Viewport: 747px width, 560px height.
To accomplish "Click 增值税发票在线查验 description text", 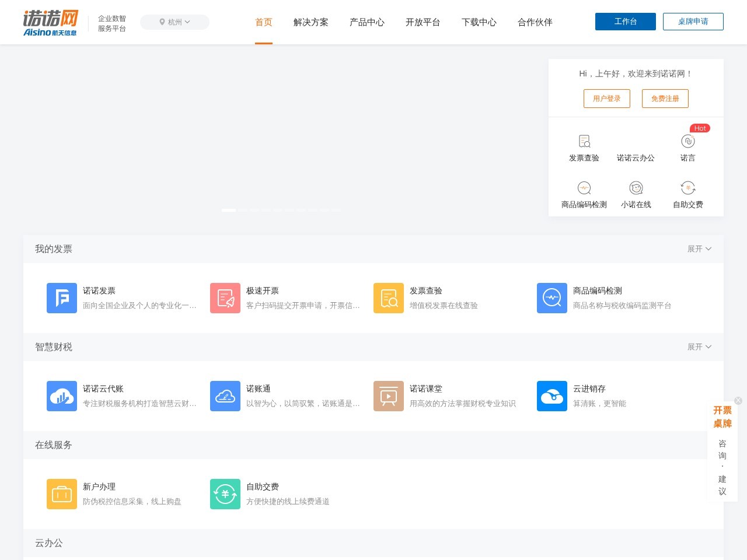I will click(x=444, y=306).
